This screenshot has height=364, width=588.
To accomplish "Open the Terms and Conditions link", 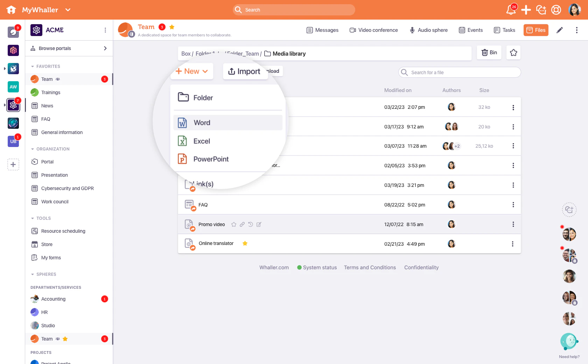I will (x=370, y=267).
